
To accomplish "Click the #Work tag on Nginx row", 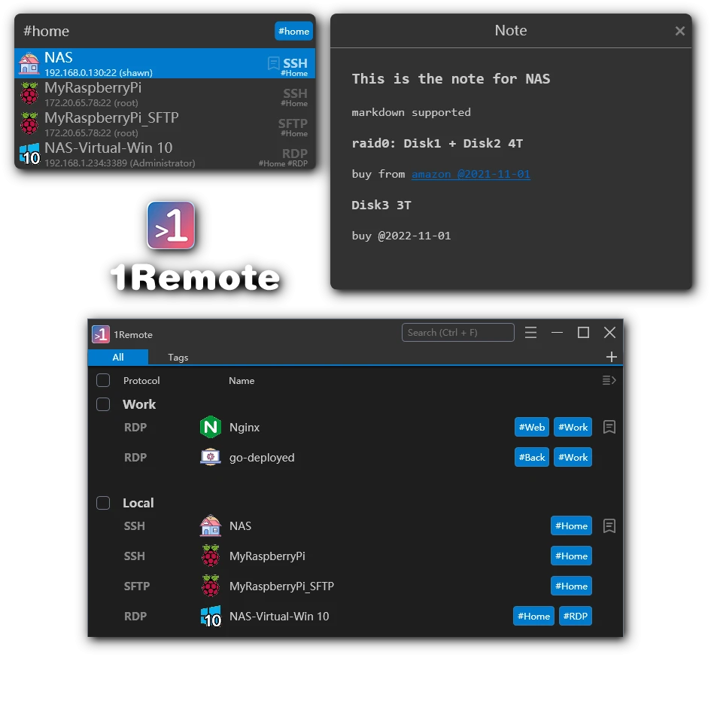I will [573, 427].
